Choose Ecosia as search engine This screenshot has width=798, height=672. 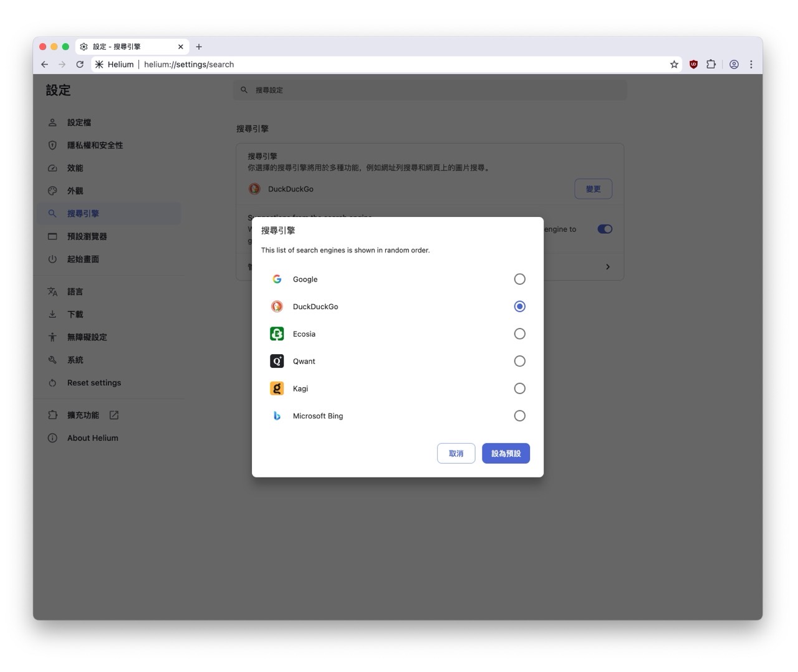[519, 334]
